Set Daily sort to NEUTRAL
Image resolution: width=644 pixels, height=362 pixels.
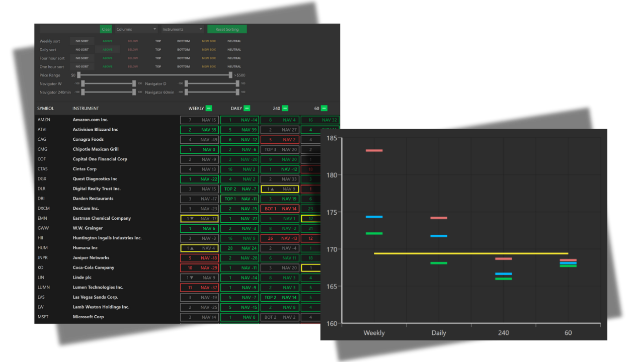(234, 50)
